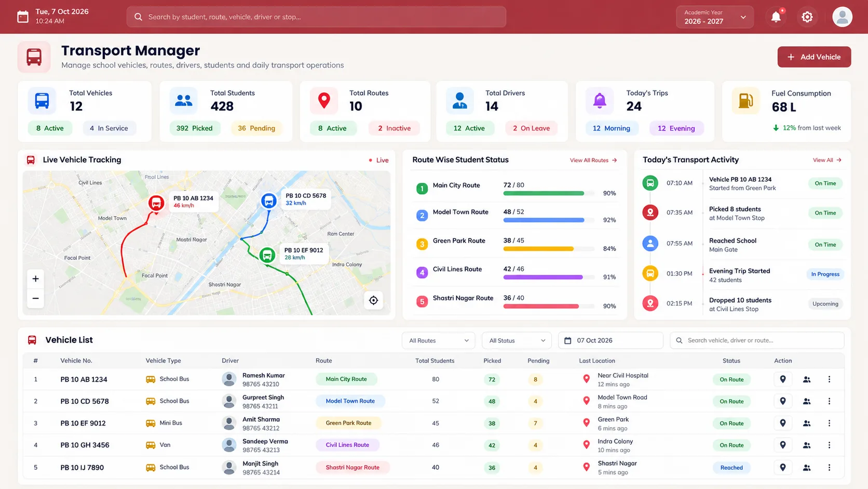The width and height of the screenshot is (868, 489).
Task: Click the Vehicle Type column header
Action: (x=163, y=361)
